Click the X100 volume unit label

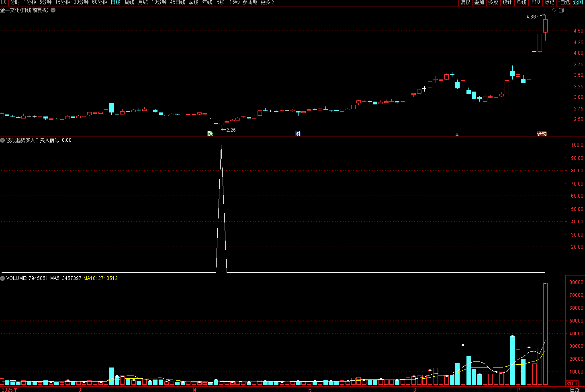click(x=572, y=384)
